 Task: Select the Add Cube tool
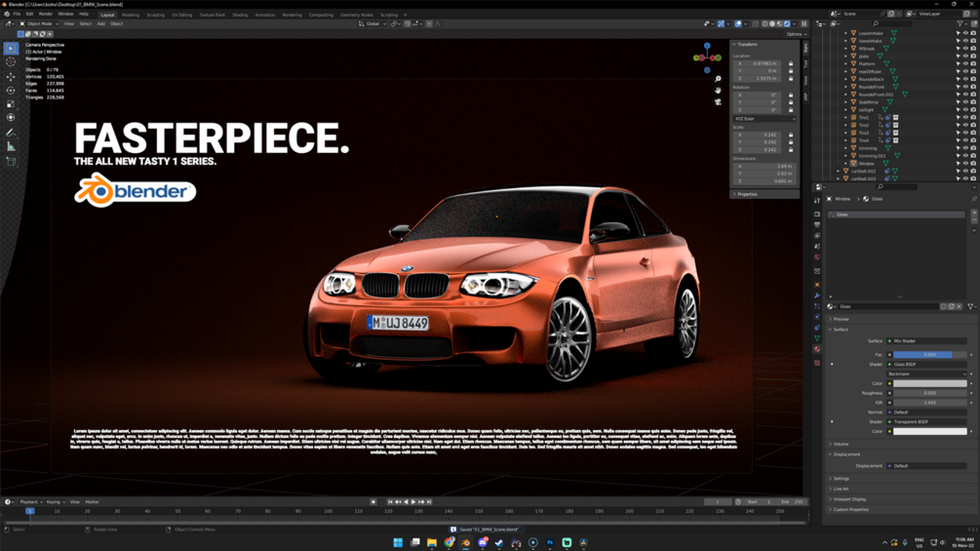[11, 161]
